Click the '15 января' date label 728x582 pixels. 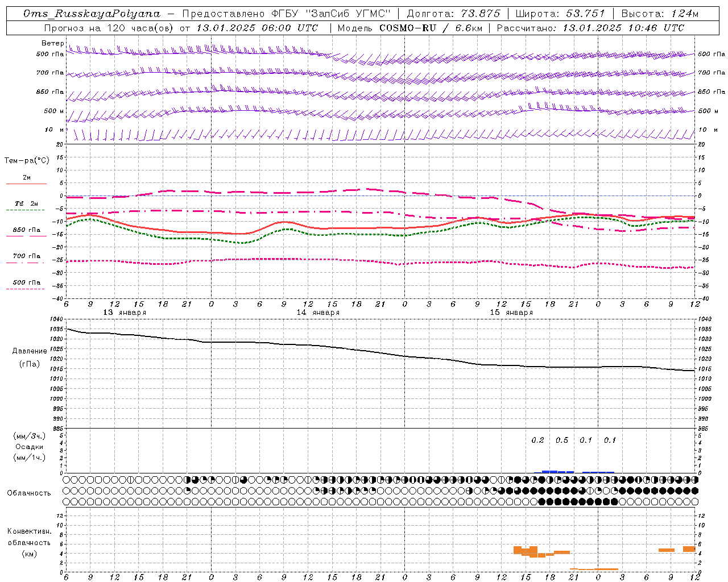(x=511, y=313)
